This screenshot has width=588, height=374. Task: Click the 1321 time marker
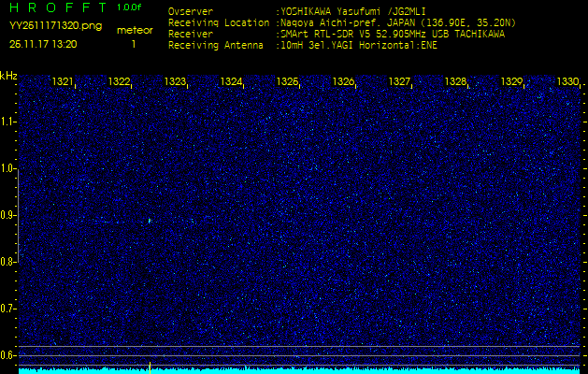tap(63, 82)
